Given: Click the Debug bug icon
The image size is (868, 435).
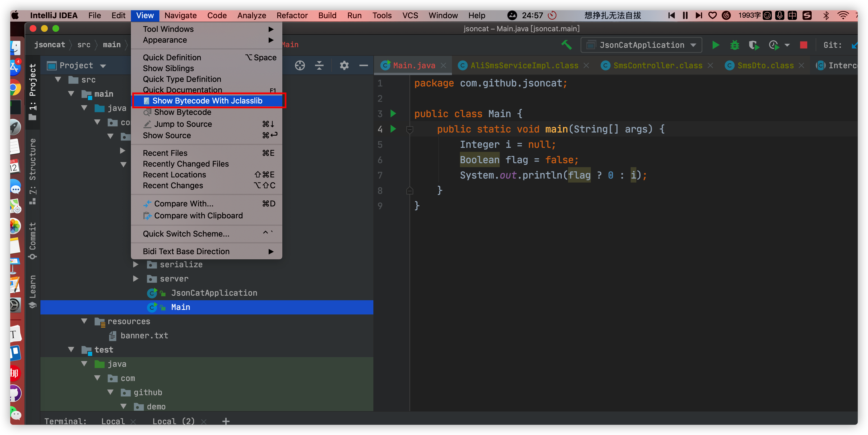Looking at the screenshot, I should pos(734,45).
